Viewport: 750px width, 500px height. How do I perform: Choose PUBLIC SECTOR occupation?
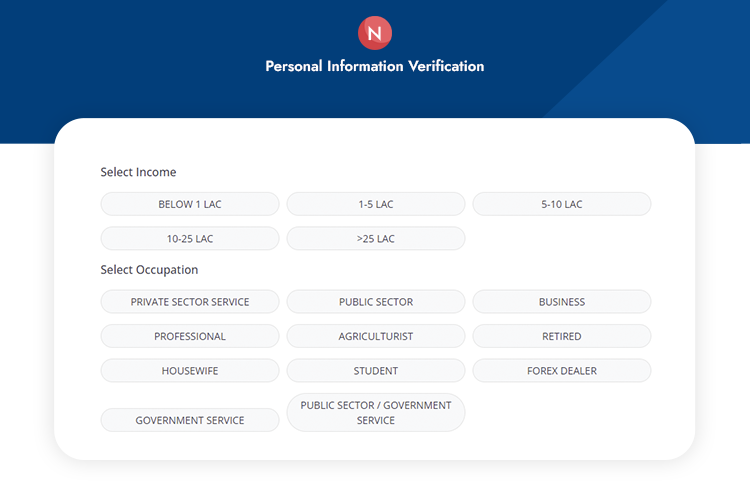click(x=376, y=302)
